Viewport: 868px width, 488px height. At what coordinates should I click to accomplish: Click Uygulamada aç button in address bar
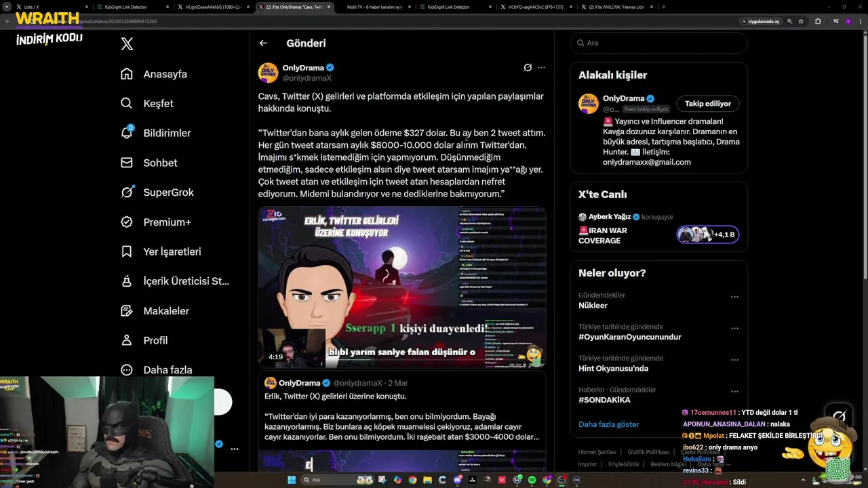click(x=760, y=21)
